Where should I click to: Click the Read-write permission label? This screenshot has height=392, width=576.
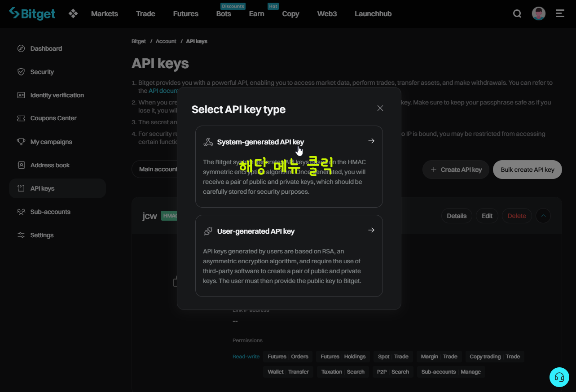pos(246,357)
